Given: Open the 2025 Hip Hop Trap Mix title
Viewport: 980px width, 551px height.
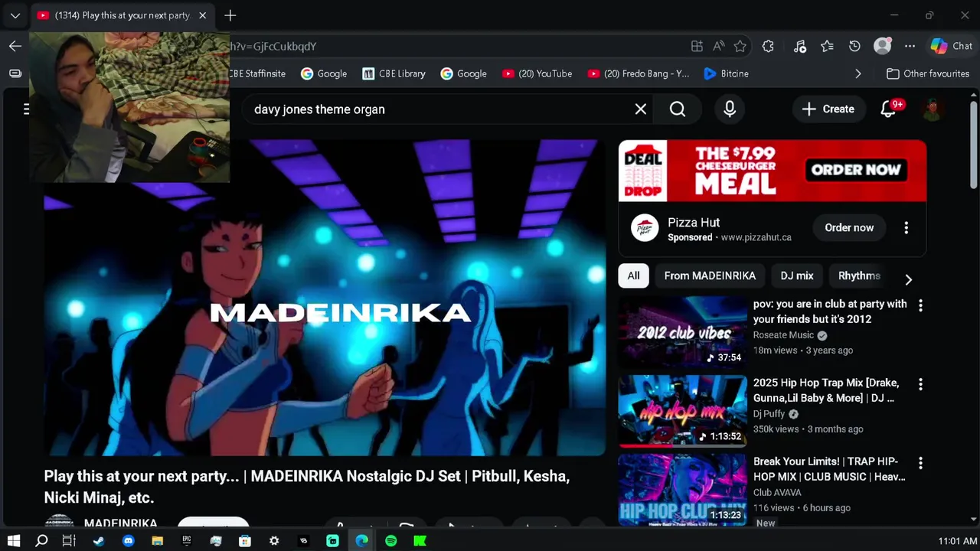Looking at the screenshot, I should pos(826,390).
